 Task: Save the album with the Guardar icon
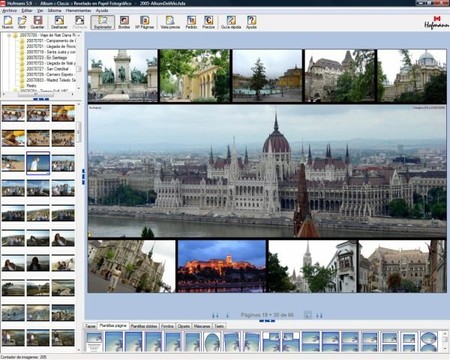coord(37,22)
